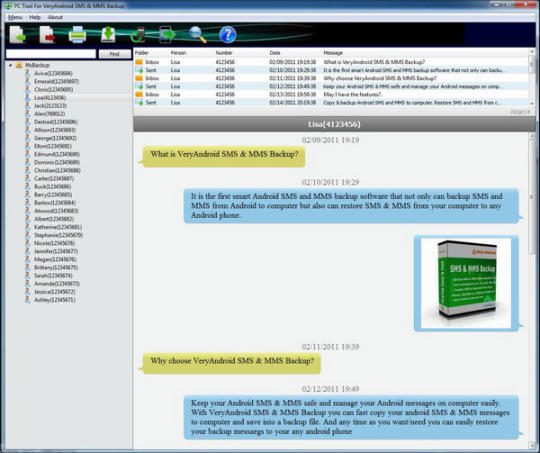Select the Sarah contact in tree
The width and height of the screenshot is (540, 453).
click(53, 276)
